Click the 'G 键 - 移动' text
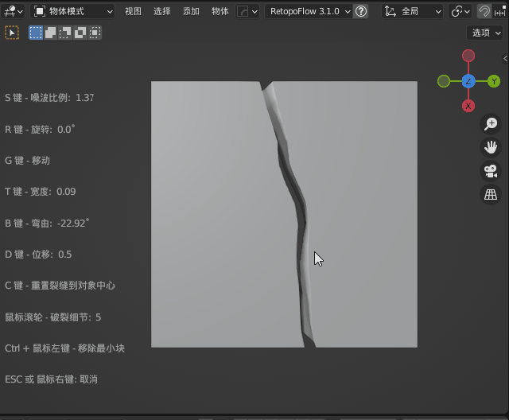 (27, 161)
